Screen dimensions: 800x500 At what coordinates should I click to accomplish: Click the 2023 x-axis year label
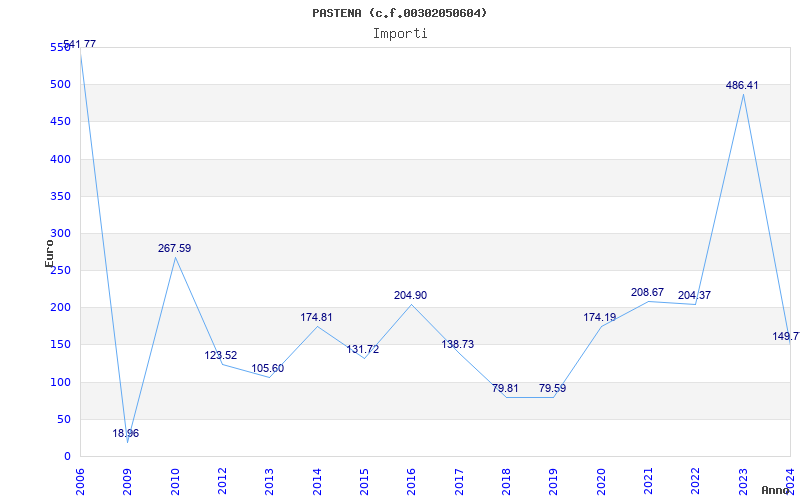(743, 482)
